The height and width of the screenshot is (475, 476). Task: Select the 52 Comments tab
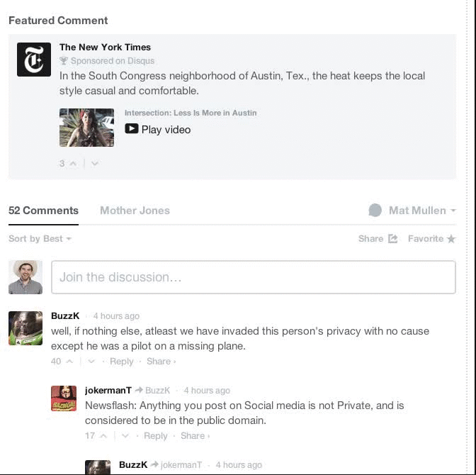[x=43, y=211]
